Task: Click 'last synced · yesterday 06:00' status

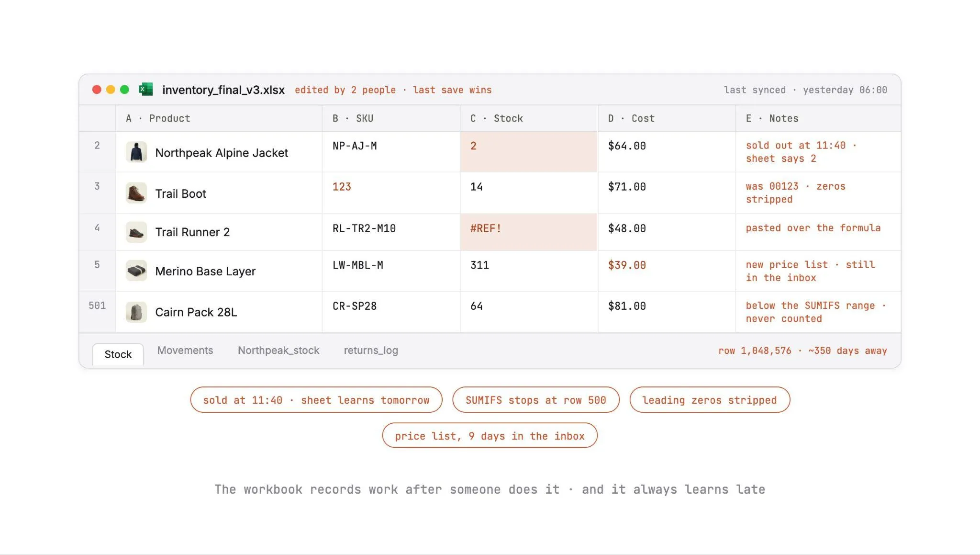Action: coord(805,90)
